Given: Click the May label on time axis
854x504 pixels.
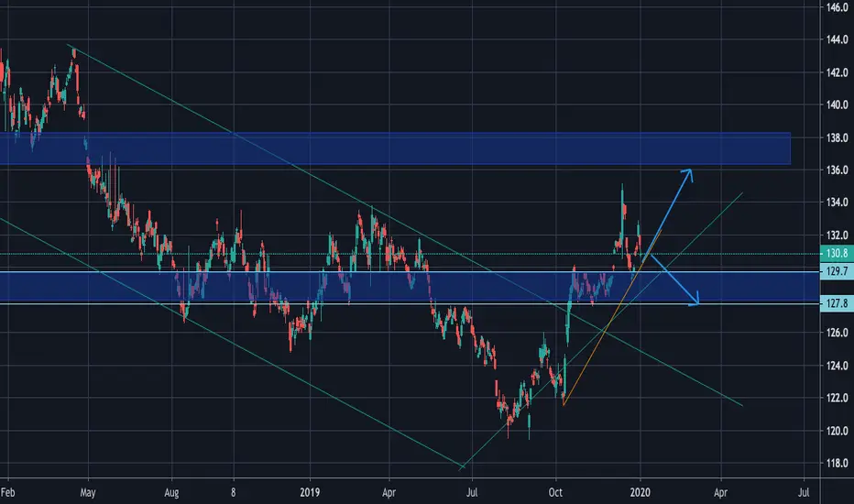Looking at the screenshot, I should pos(88,493).
